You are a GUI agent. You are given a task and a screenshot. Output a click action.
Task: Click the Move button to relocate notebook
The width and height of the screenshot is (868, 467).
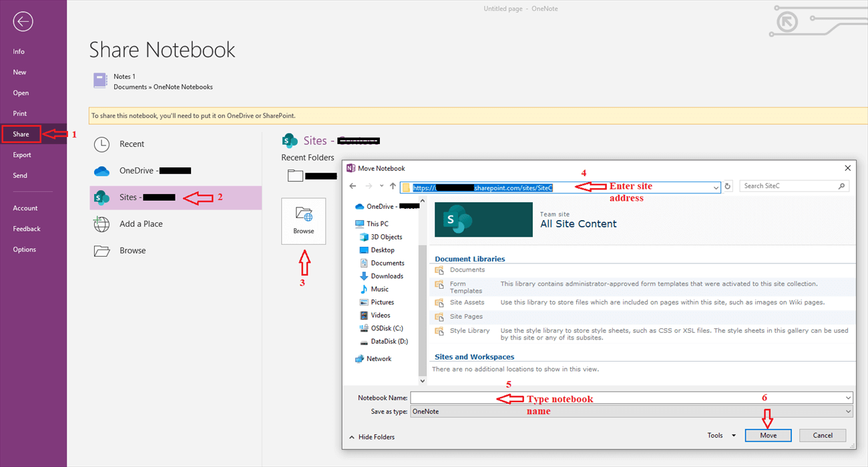[768, 435]
